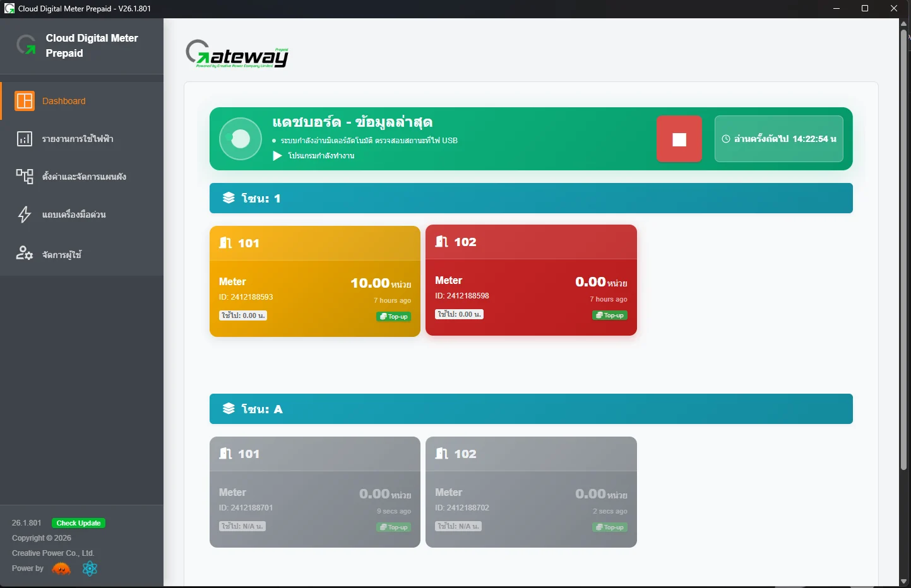Image resolution: width=911 pixels, height=588 pixels.
Task: Click the vertical scrollbar thumb
Action: tap(903, 249)
